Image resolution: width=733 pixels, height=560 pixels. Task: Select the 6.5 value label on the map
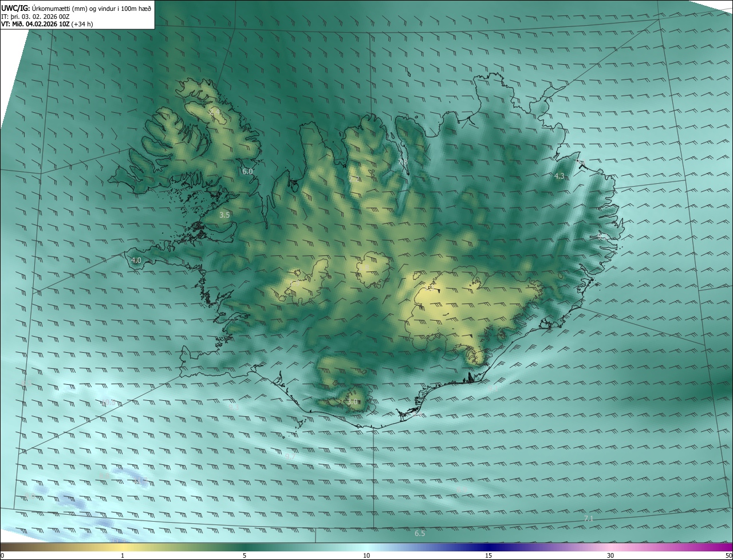click(x=420, y=533)
